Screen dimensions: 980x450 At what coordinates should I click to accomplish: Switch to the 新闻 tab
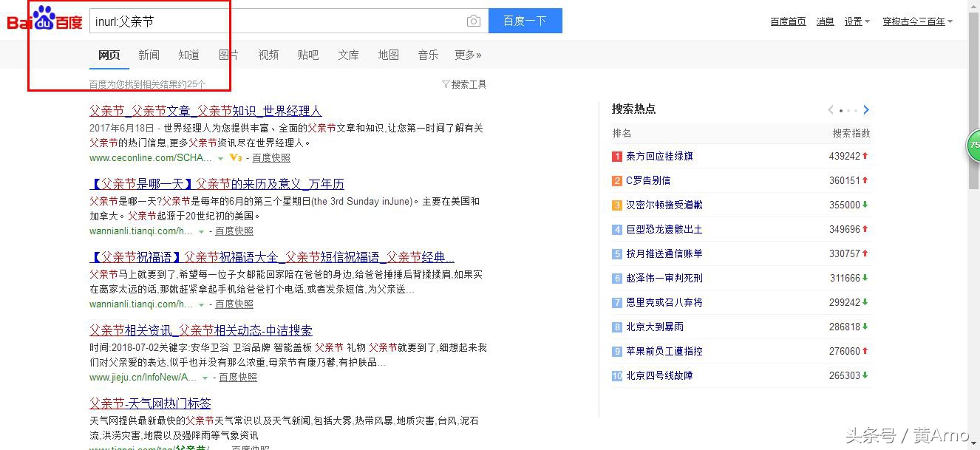point(149,55)
